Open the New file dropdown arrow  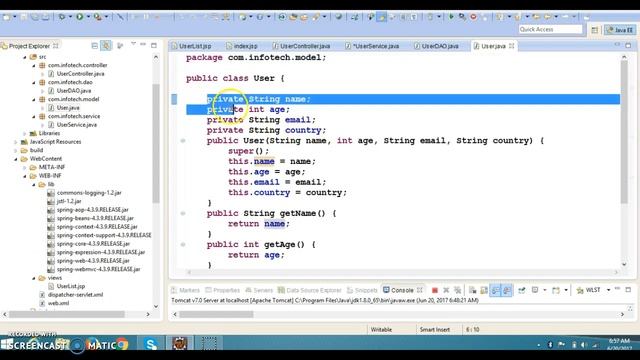15,17
